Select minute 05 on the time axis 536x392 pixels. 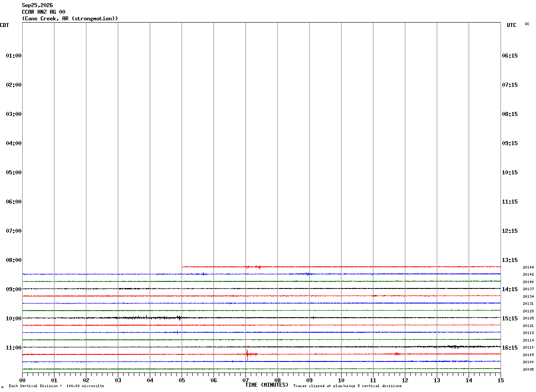pos(182,380)
